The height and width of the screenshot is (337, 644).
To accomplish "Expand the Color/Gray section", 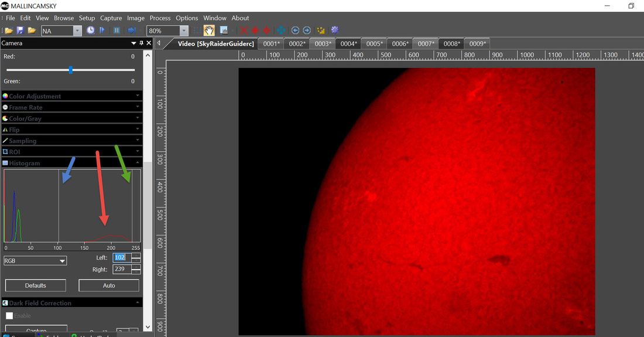I will 72,118.
